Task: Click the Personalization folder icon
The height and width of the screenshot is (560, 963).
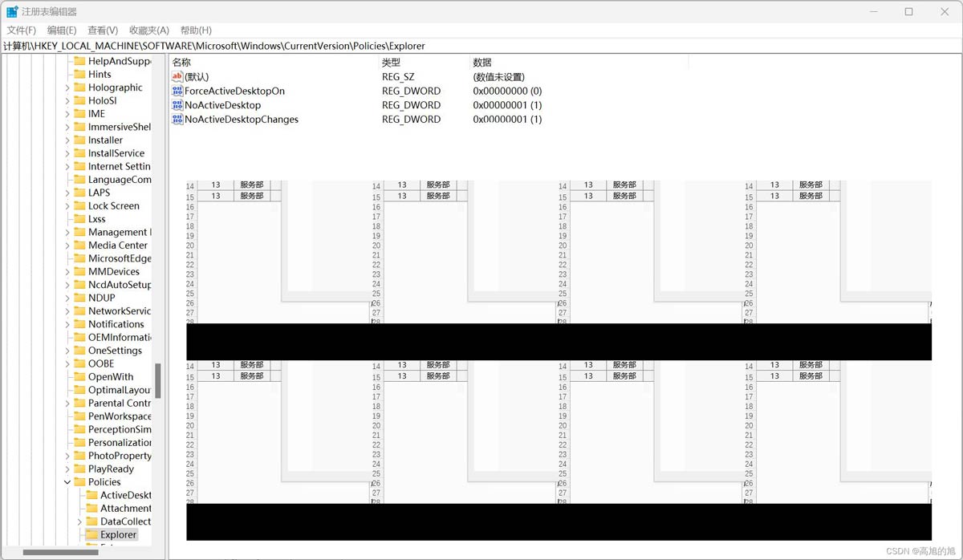Action: (79, 443)
